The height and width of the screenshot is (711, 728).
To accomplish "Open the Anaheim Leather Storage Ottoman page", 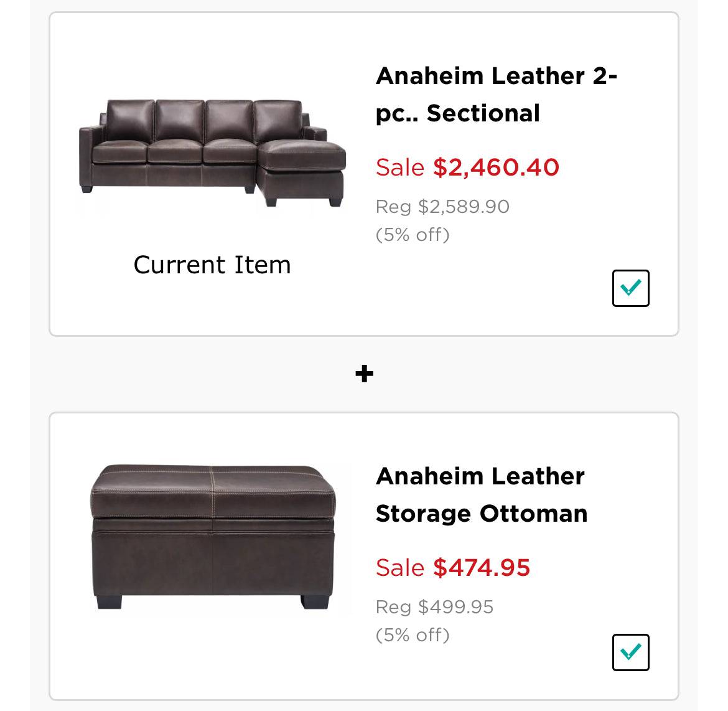I will coord(480,495).
